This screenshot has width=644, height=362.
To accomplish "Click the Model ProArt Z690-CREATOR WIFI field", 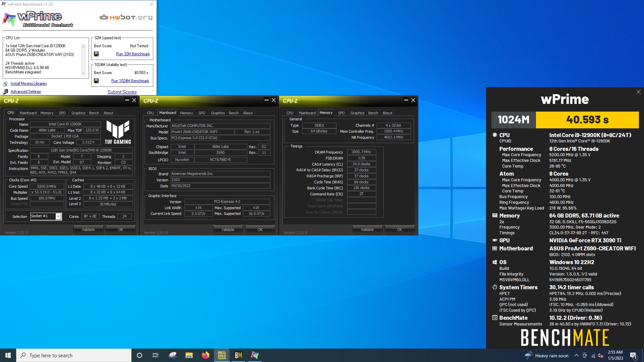I will click(x=202, y=132).
